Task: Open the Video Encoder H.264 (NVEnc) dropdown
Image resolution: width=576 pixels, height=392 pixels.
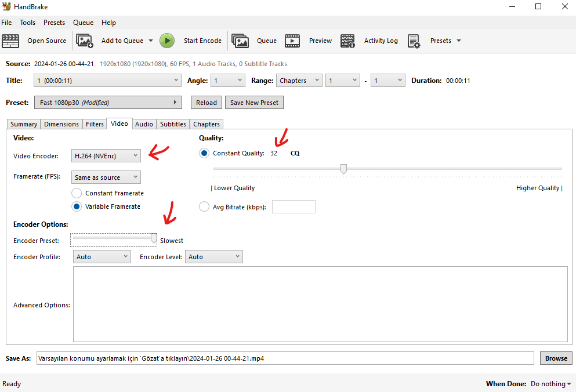Action: tap(106, 156)
